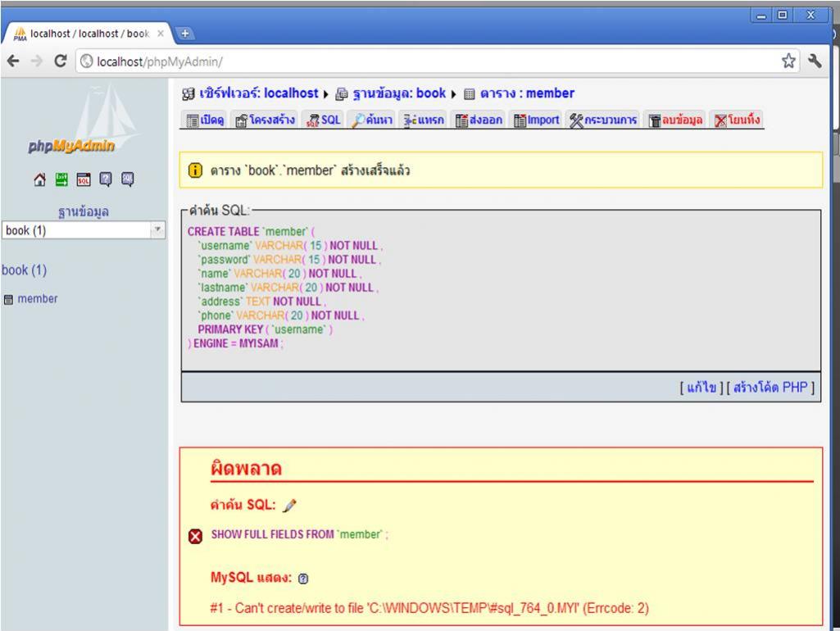Click the member table icon in sidebar

tap(8, 299)
